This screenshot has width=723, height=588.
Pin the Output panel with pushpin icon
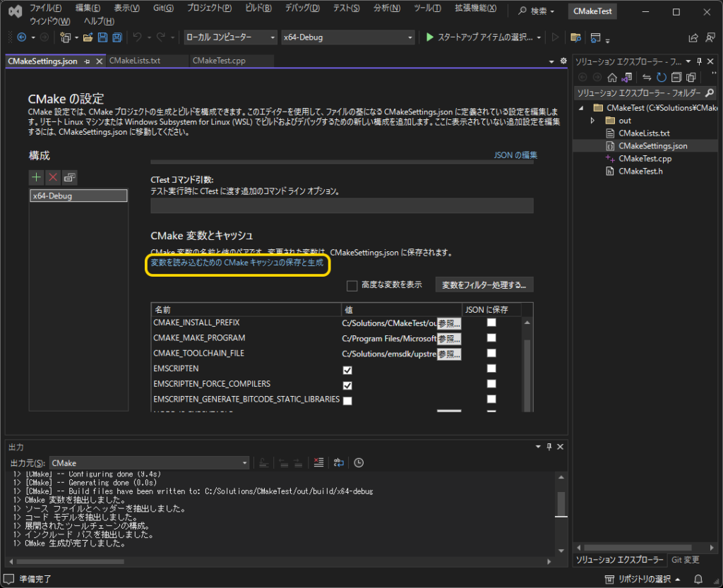(x=549, y=447)
